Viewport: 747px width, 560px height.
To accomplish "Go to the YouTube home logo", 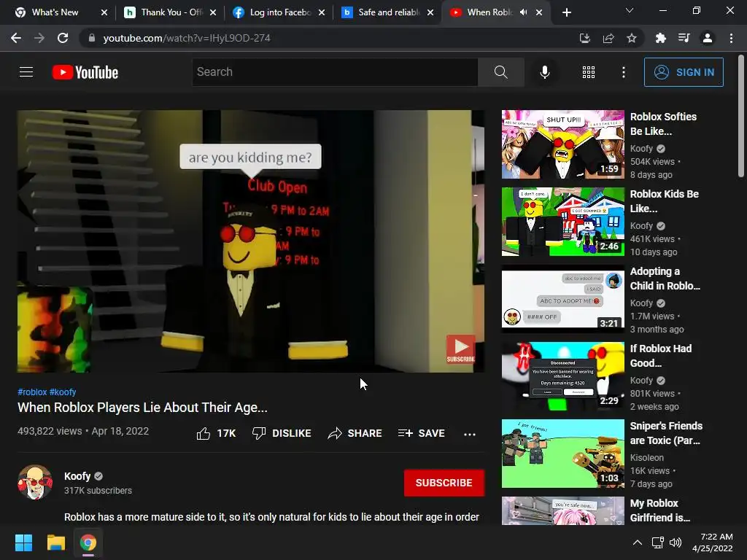I will [85, 72].
